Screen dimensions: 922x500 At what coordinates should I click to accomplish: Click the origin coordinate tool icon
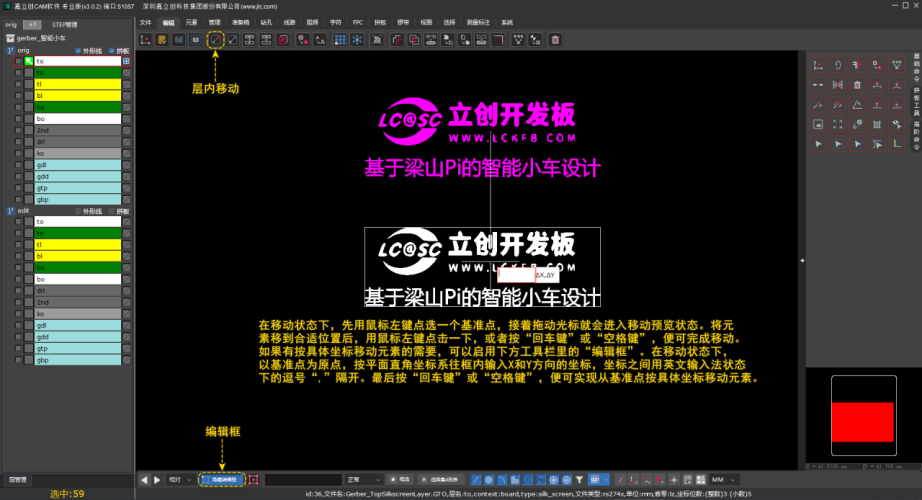(145, 40)
